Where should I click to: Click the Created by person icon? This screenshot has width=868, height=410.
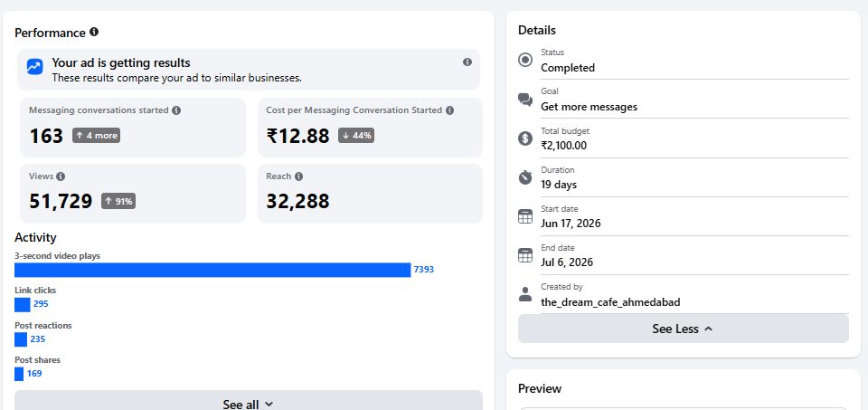tap(524, 294)
